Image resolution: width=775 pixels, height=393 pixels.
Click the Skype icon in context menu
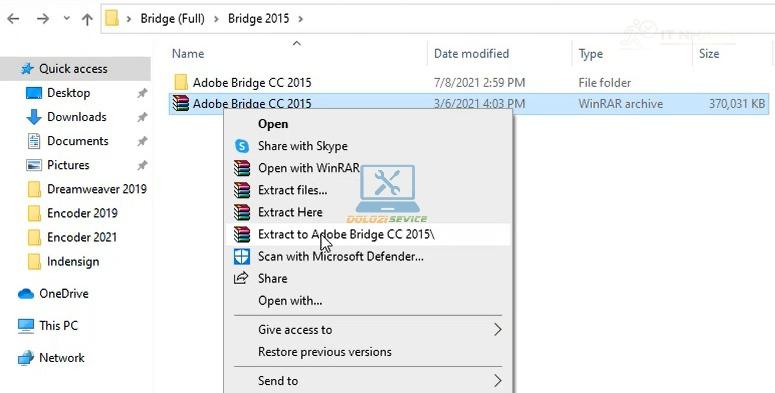tap(242, 146)
